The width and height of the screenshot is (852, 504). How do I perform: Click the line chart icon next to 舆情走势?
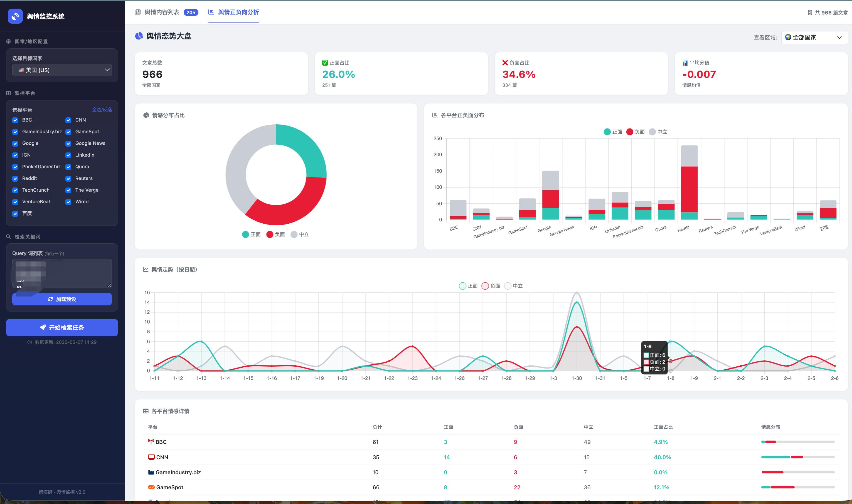coord(146,269)
